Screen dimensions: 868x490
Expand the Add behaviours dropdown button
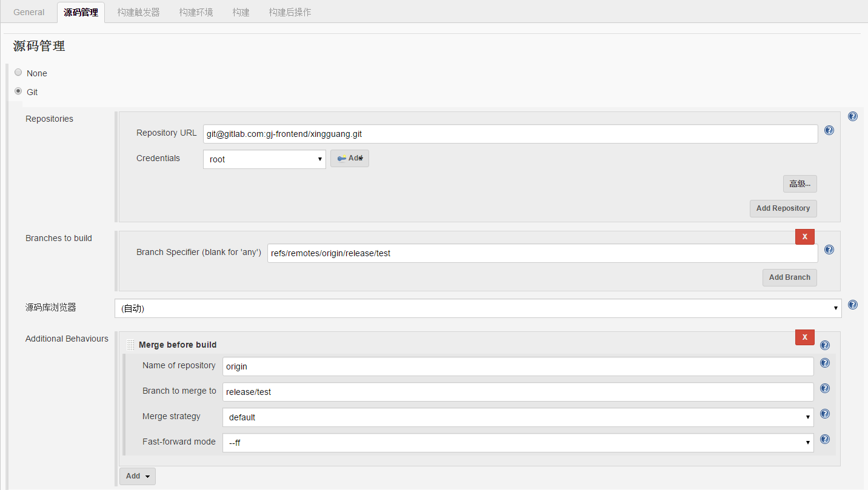(138, 476)
